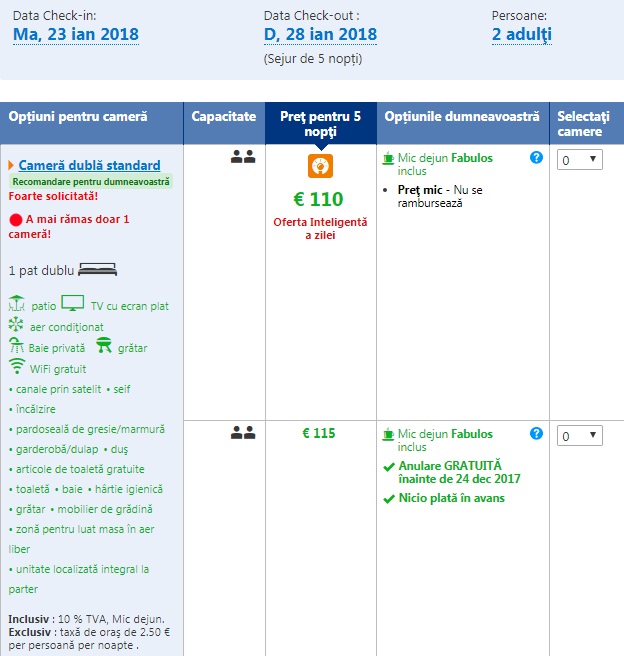
Task: Click the two-person capacity icon in € 115 row
Action: (x=243, y=433)
